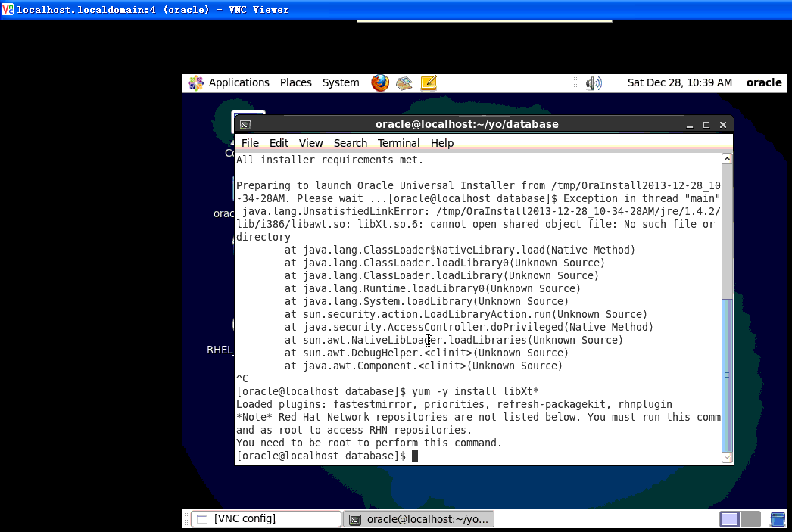Open the Evolution mail launcher icon
This screenshot has height=532, width=792.
click(x=404, y=82)
